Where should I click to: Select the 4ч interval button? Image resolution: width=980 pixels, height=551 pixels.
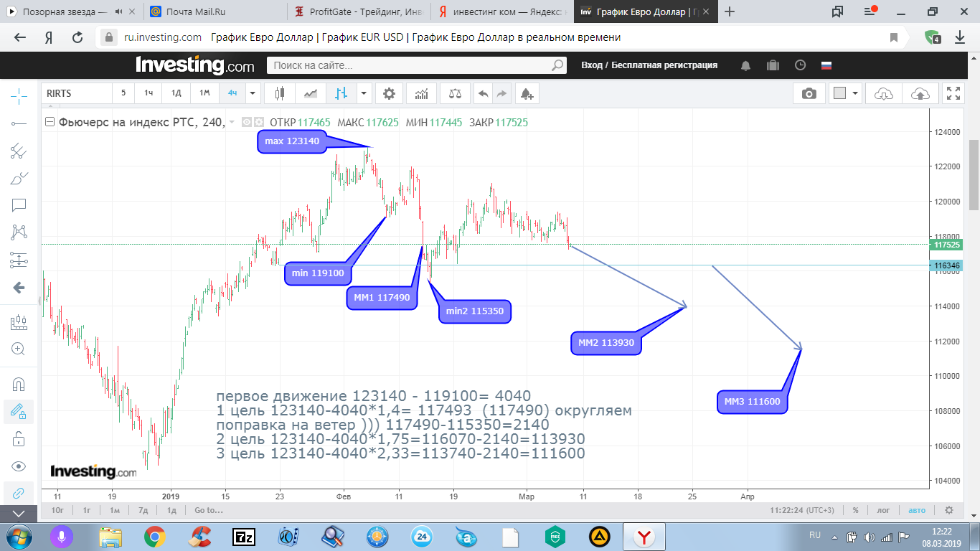click(x=232, y=93)
